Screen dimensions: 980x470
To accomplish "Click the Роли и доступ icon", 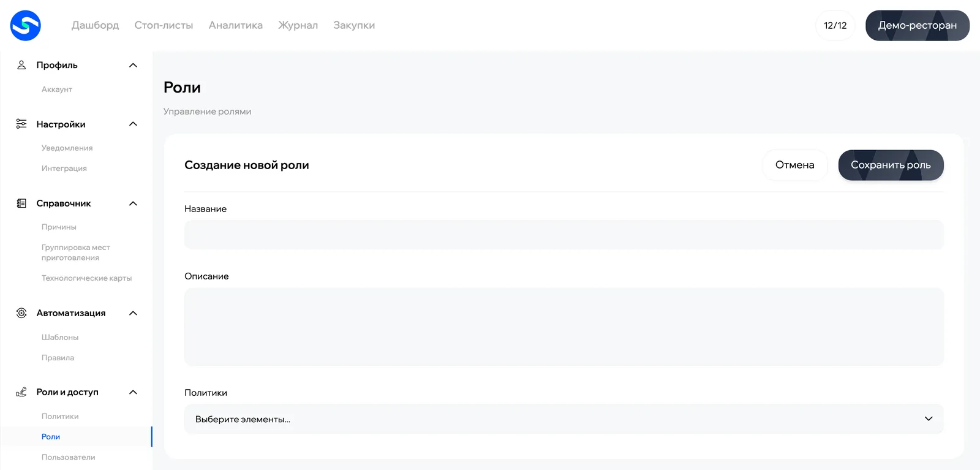I will click(21, 392).
